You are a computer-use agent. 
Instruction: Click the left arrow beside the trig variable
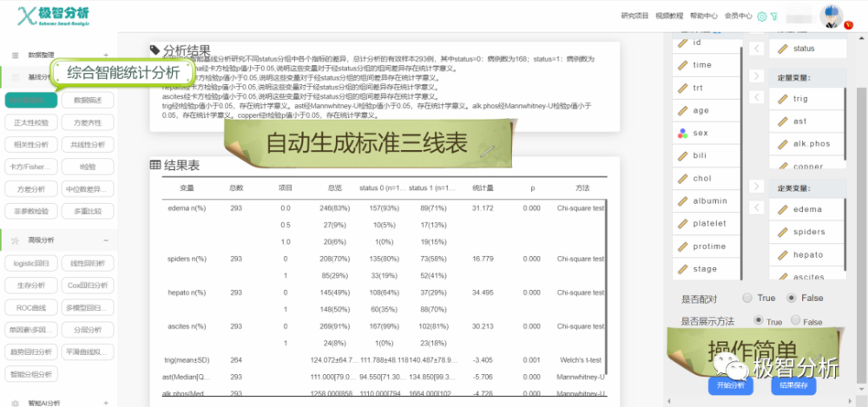pos(756,97)
